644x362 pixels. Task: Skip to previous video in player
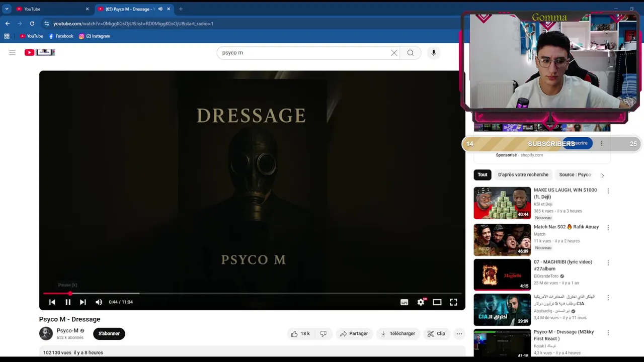pos(52,302)
